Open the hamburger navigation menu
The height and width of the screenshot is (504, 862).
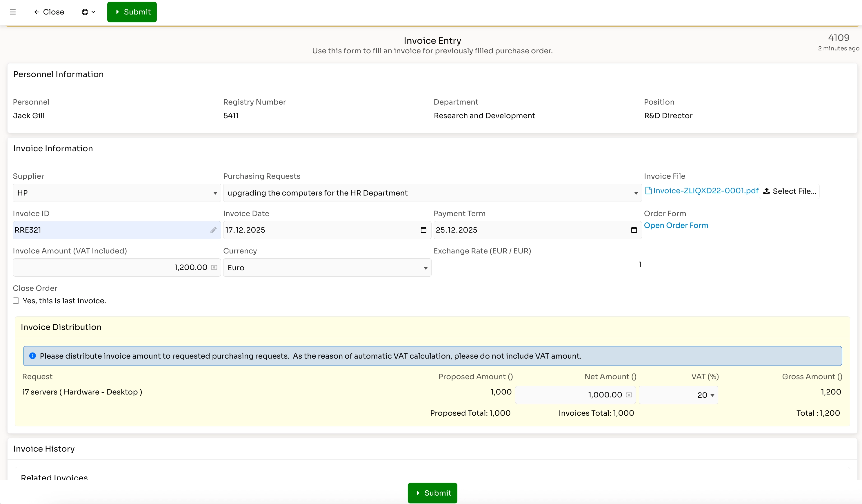tap(13, 12)
